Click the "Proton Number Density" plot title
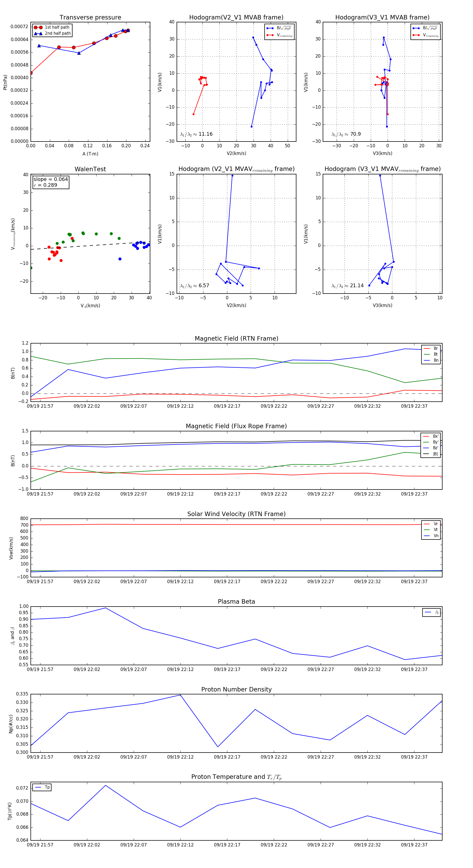 236,689
